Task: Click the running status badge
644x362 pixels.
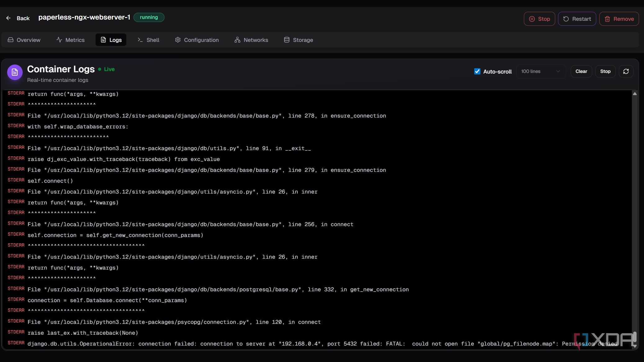Action: coord(149,17)
